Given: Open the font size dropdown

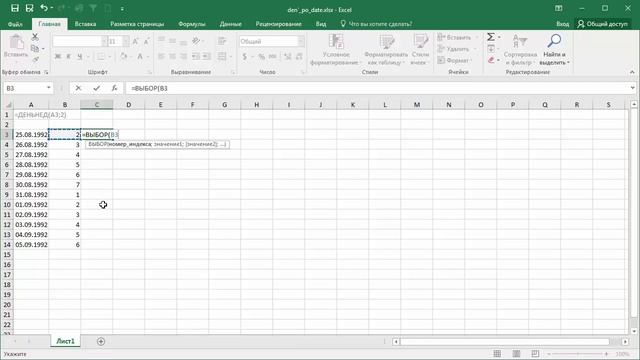Looking at the screenshot, I should 125,41.
